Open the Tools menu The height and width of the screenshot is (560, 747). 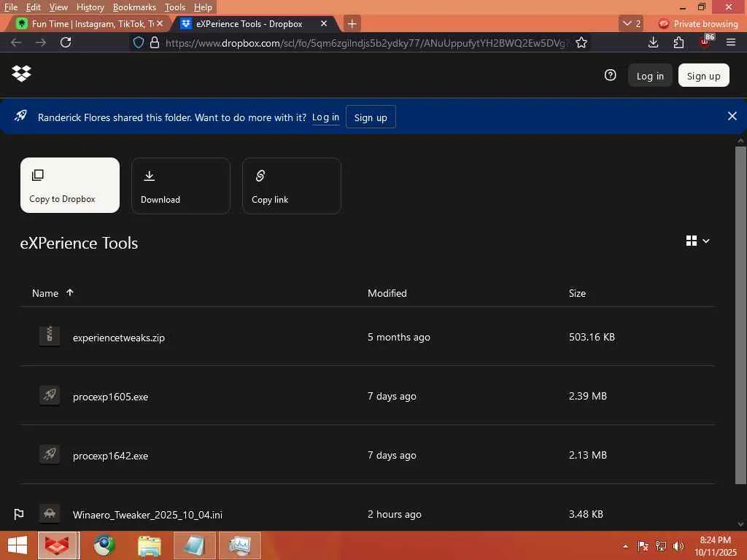coord(174,7)
